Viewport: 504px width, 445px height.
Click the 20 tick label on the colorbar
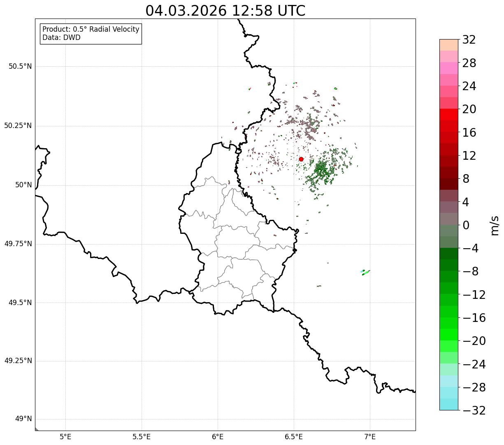(469, 110)
